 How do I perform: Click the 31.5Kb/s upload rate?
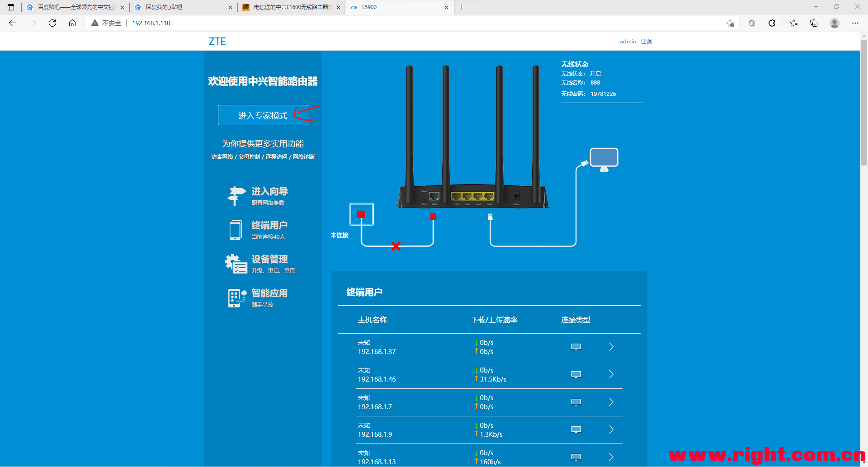pyautogui.click(x=493, y=379)
